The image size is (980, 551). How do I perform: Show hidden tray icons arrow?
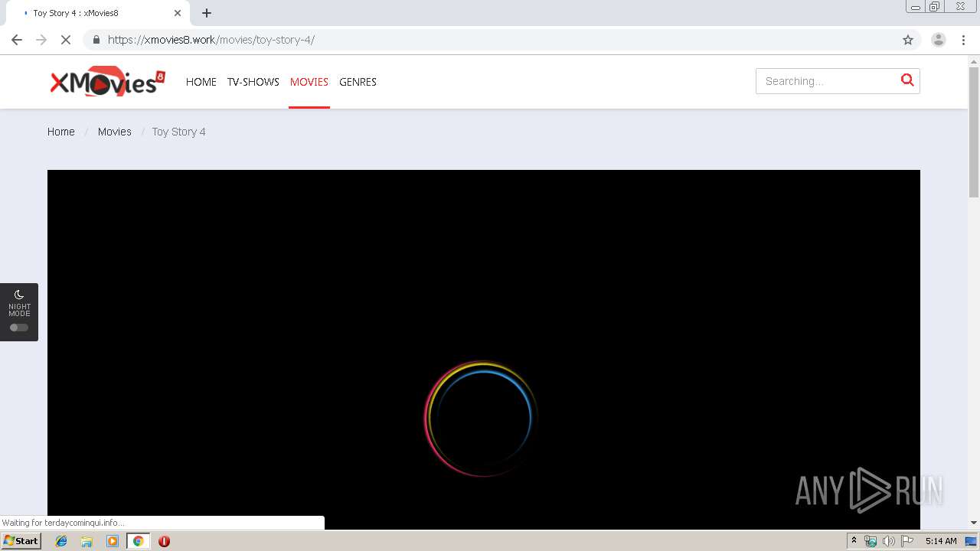pyautogui.click(x=854, y=540)
